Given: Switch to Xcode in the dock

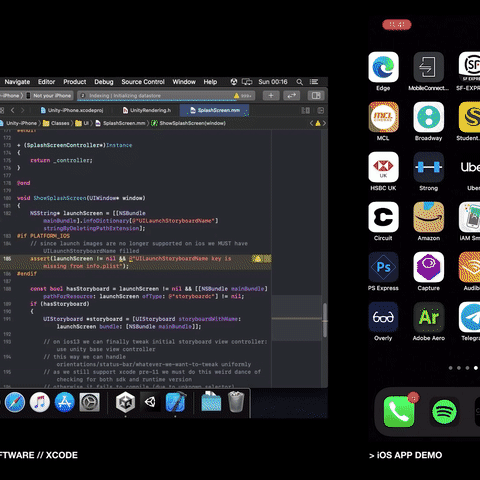Looking at the screenshot, I should coord(175,402).
